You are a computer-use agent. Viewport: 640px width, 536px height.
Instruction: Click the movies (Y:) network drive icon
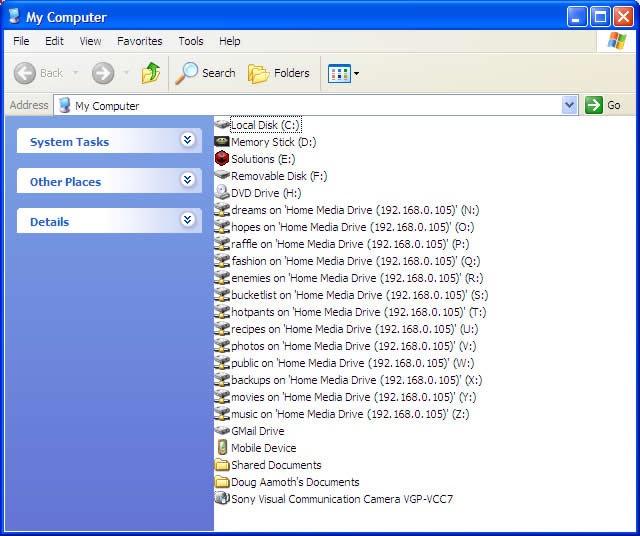click(x=222, y=396)
